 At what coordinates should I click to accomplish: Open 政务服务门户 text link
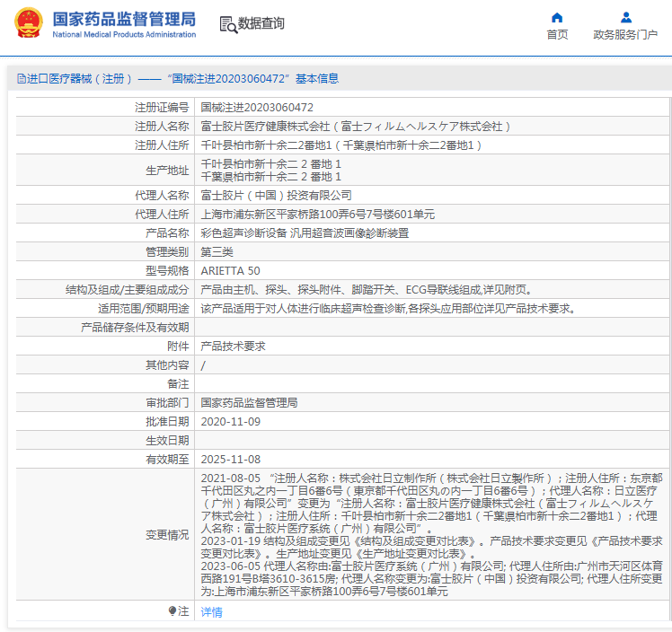pos(625,35)
